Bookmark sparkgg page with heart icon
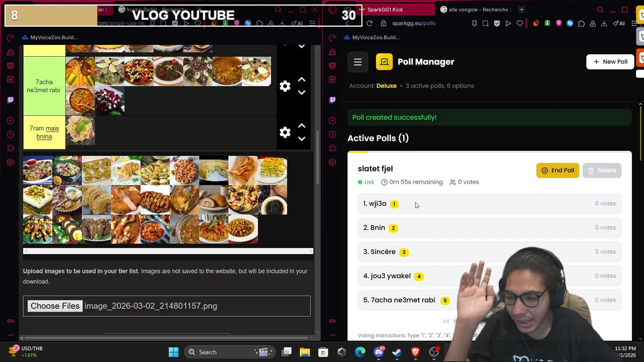The width and height of the screenshot is (644, 362). point(520,23)
